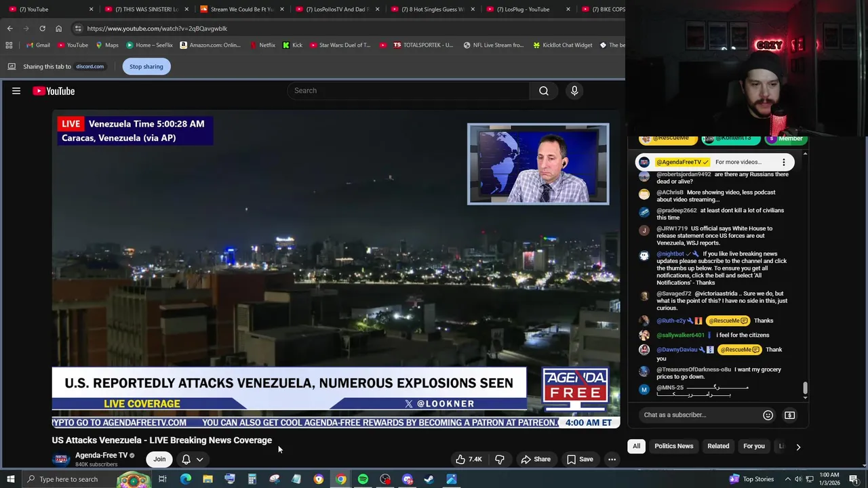Open Top Stories news widget in taskbar

(752, 479)
